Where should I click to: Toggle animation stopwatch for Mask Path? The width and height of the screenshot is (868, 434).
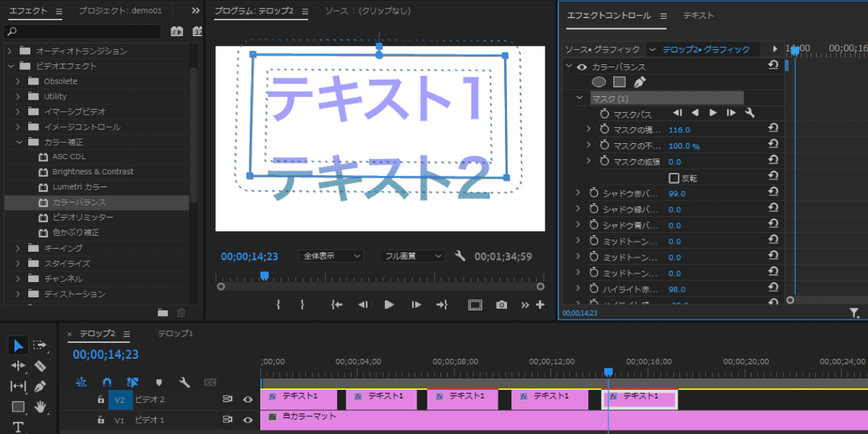[605, 114]
